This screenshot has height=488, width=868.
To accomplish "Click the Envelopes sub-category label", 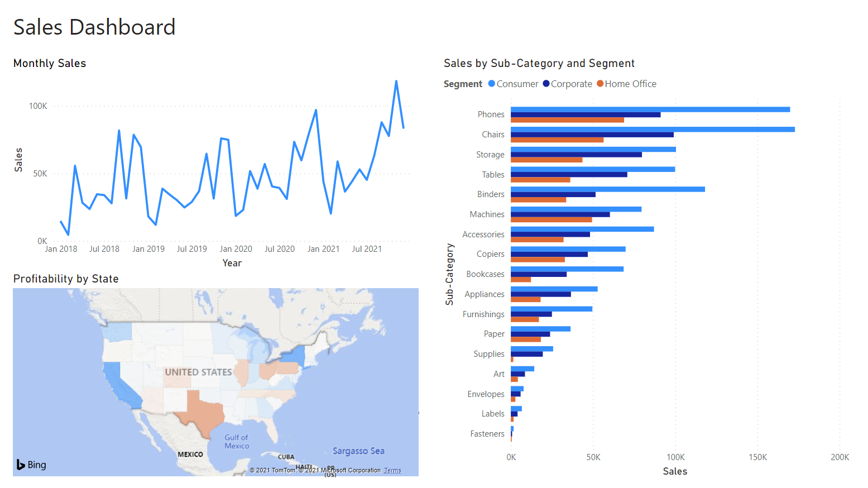I will 486,394.
